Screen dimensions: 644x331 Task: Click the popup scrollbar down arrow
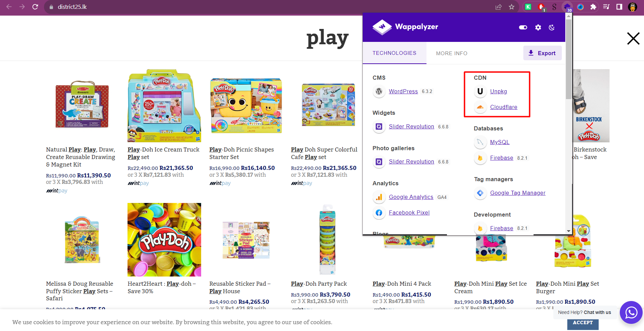tap(568, 231)
